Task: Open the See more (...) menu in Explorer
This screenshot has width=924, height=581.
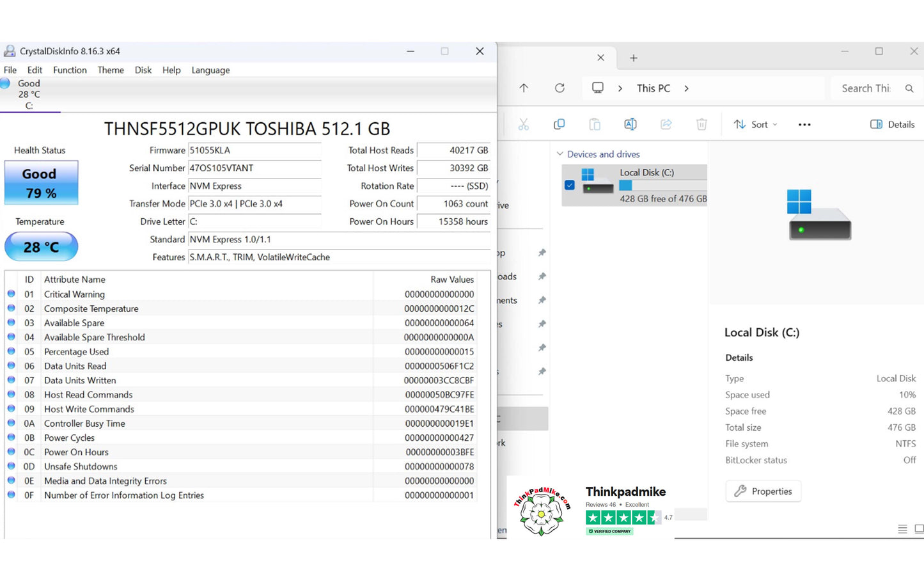Action: [804, 125]
